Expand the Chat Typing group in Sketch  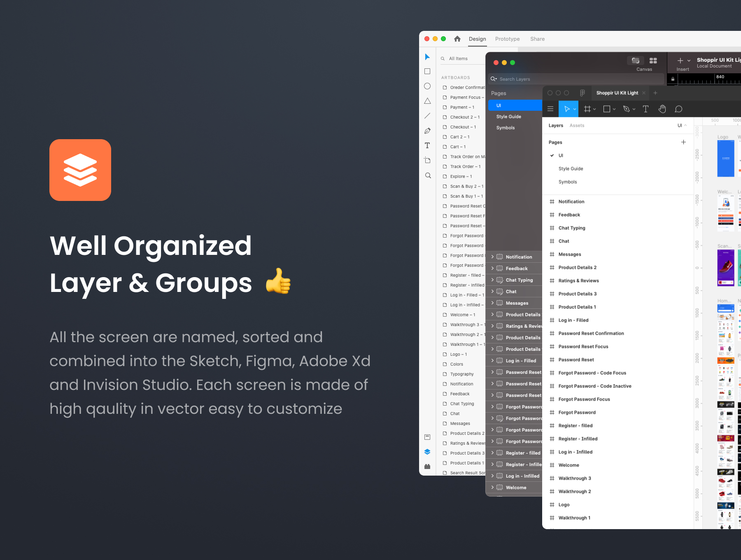pos(492,280)
